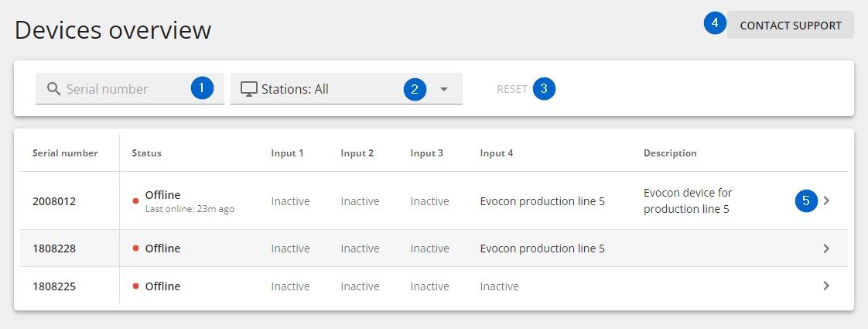Select the row with serial 1808225
868x329 pixels.
click(x=433, y=286)
